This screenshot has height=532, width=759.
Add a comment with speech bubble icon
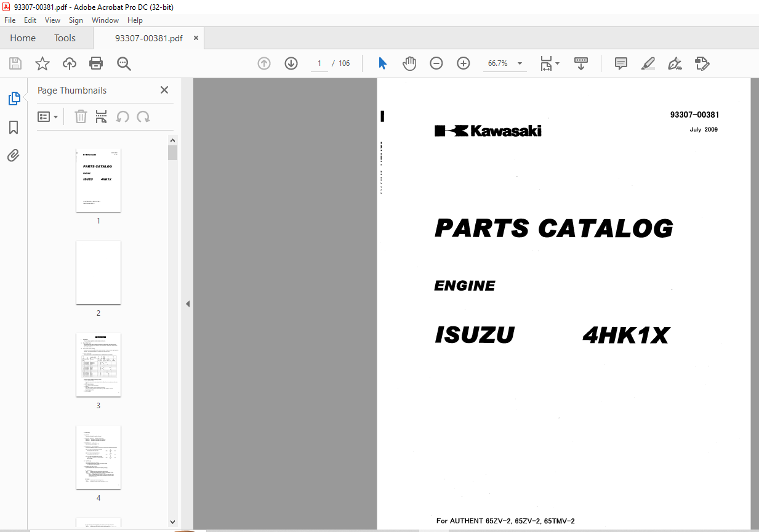click(621, 63)
